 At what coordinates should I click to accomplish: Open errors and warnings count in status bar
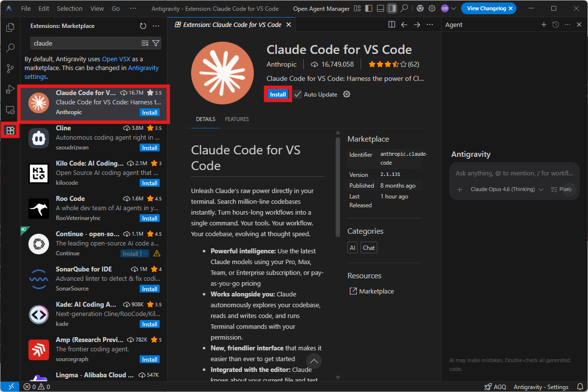pos(37,387)
